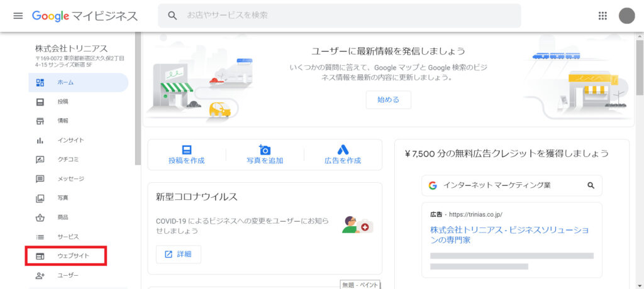Image resolution: width=644 pixels, height=289 pixels.
Task: Click the ad preview search box
Action: [x=512, y=185]
